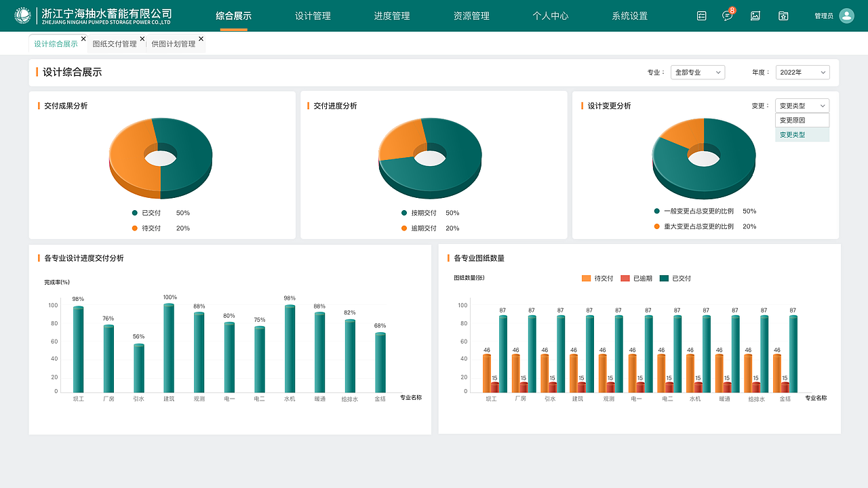This screenshot has width=868, height=488.
Task: Open the notification messages icon showing badge 8
Action: tap(728, 15)
